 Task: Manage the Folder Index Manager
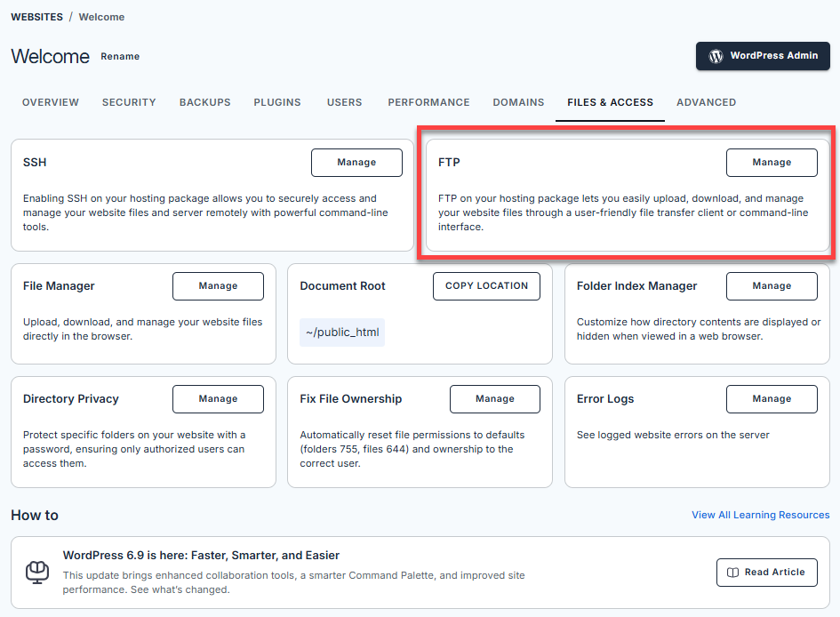click(772, 286)
